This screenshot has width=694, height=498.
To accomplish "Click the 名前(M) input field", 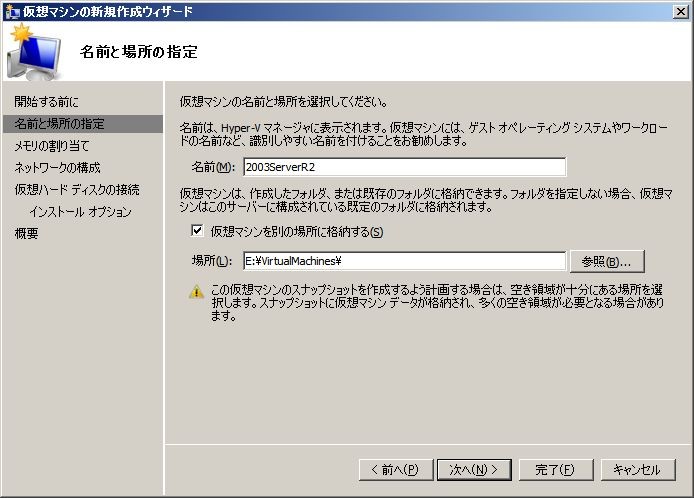I will point(405,167).
